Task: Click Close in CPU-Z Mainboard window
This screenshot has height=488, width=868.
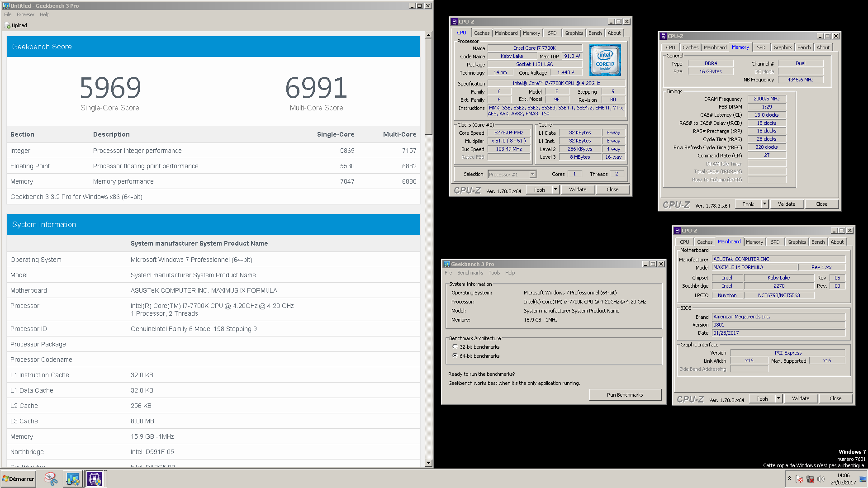Action: pyautogui.click(x=835, y=398)
